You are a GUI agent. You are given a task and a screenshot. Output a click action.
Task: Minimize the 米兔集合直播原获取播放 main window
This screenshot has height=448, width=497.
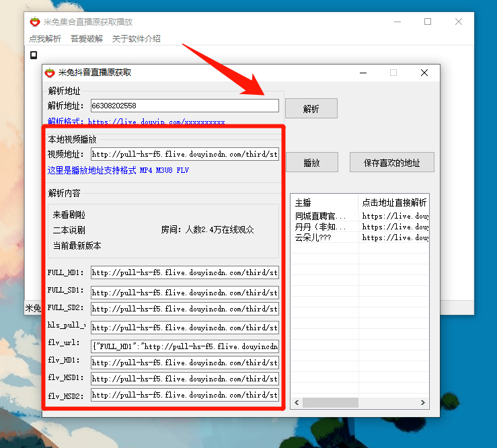(397, 22)
